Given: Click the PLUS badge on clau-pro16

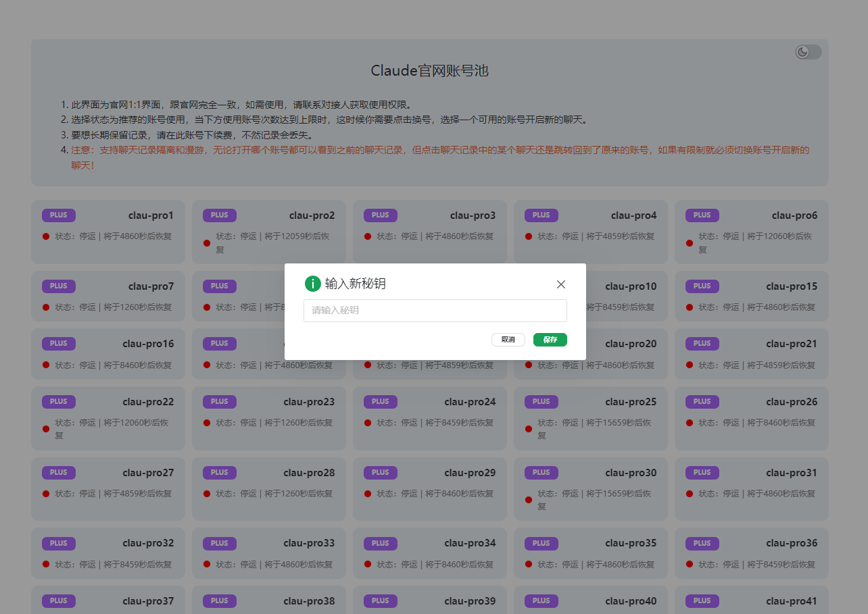Looking at the screenshot, I should coord(59,344).
